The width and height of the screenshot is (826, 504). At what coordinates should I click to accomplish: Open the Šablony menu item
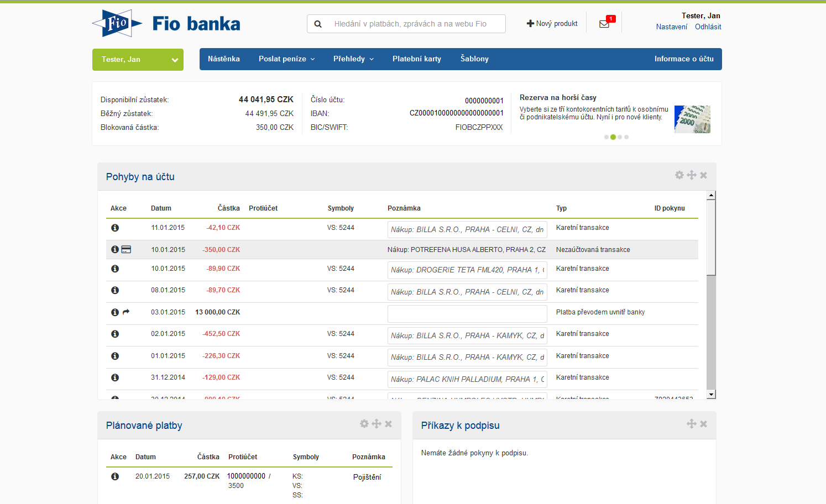(x=474, y=59)
